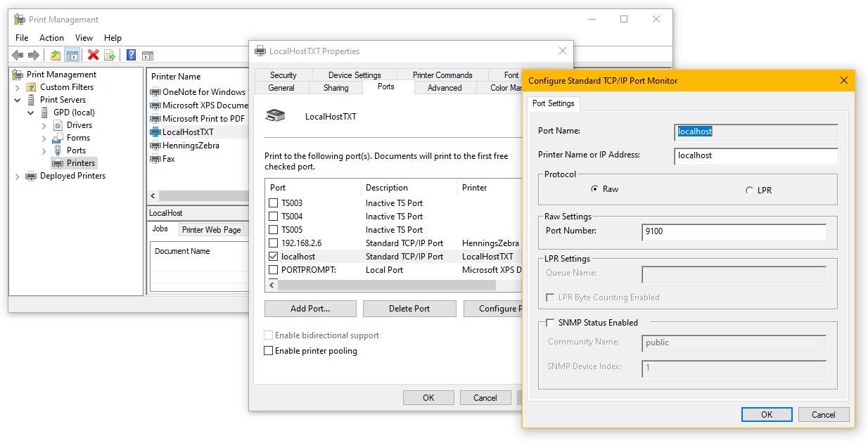This screenshot has height=443, width=868.
Task: Click OK in Configure TCP/IP Port Monitor
Action: [767, 415]
